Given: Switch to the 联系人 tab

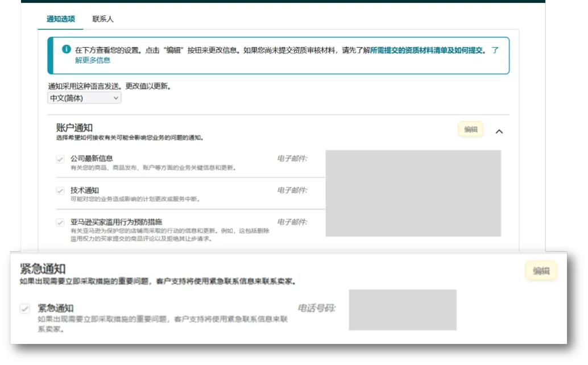Looking at the screenshot, I should 102,19.
